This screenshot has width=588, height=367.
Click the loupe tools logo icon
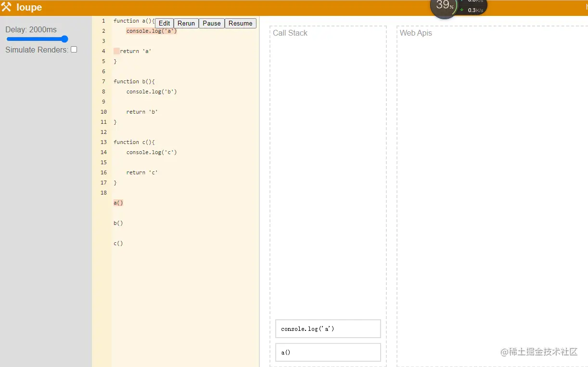(6, 7)
